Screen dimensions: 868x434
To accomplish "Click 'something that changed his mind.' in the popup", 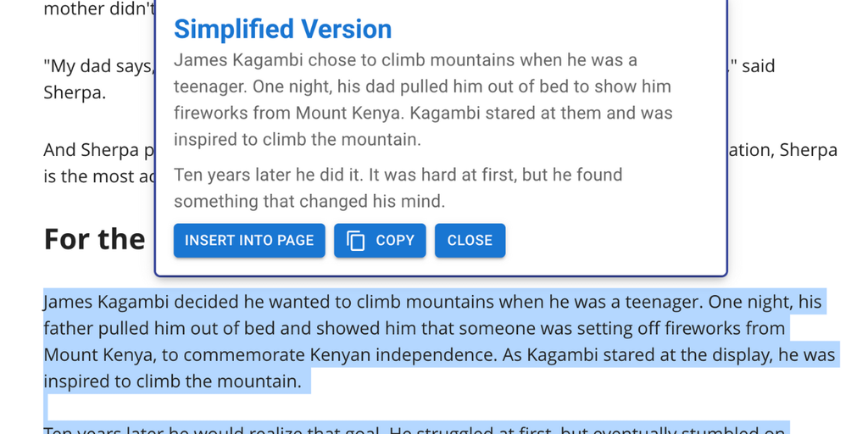I will [x=309, y=202].
